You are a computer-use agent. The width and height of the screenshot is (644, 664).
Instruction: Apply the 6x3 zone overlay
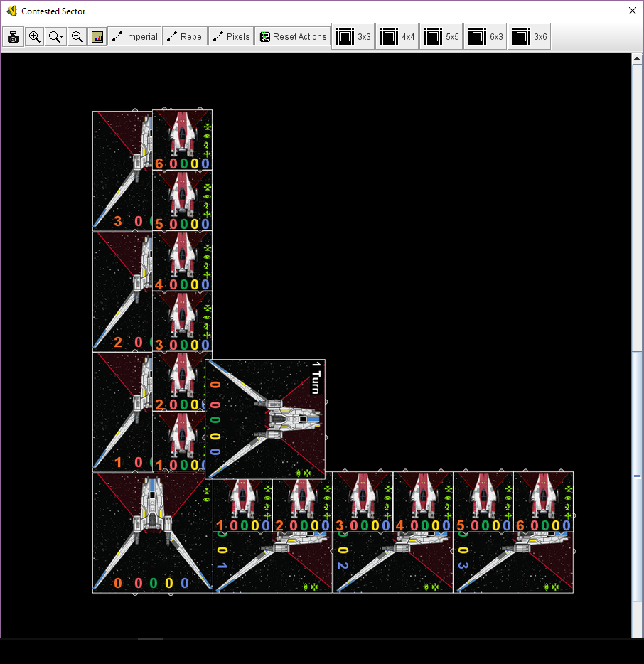(x=485, y=36)
